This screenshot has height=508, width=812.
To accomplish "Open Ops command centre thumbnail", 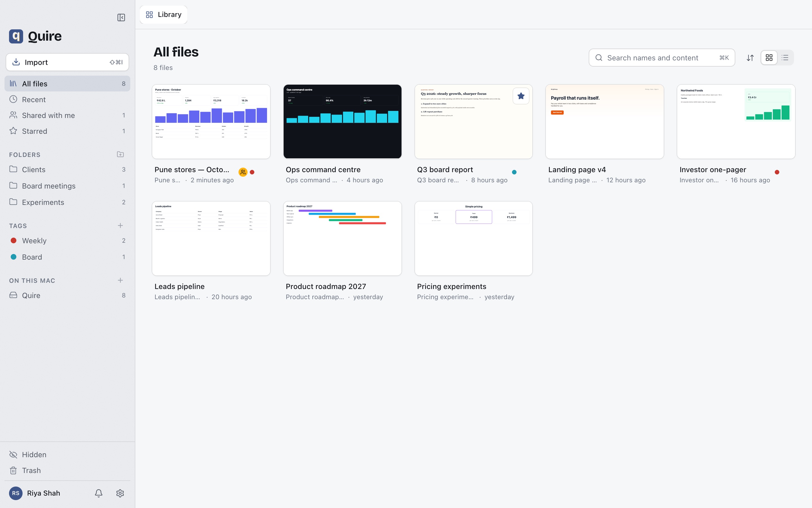I will click(342, 122).
